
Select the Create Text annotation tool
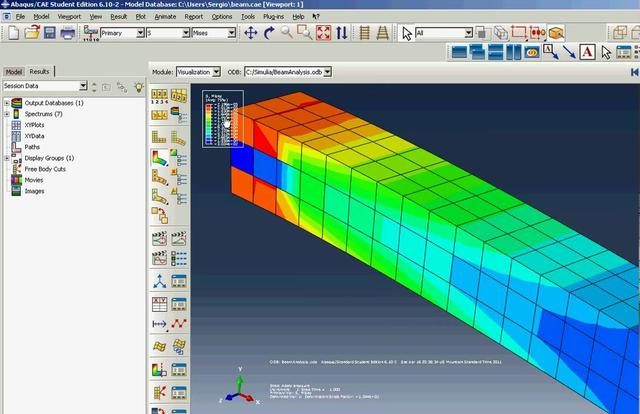(587, 52)
